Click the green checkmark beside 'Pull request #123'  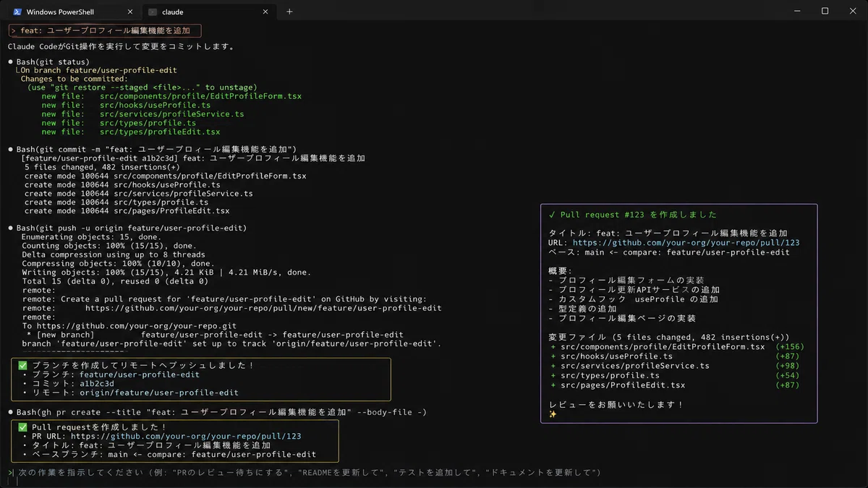point(553,215)
